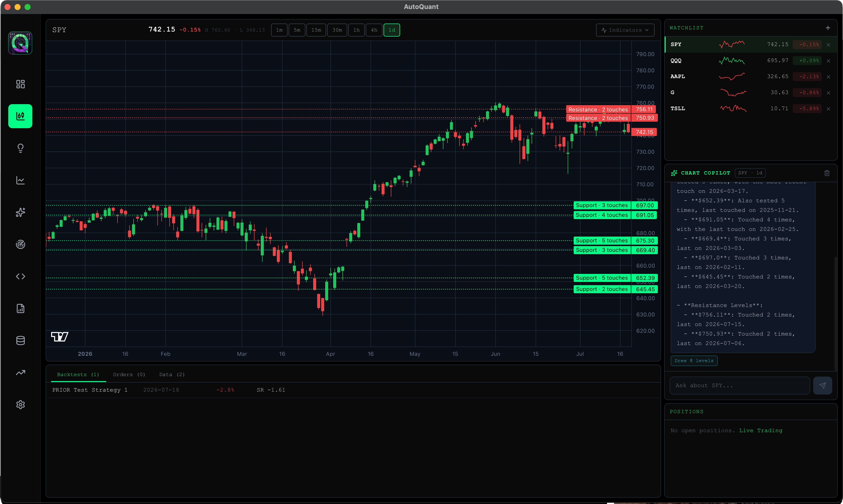Switch to the Backtests (1) tab
Screen dimensions: 843x504
pos(78,374)
